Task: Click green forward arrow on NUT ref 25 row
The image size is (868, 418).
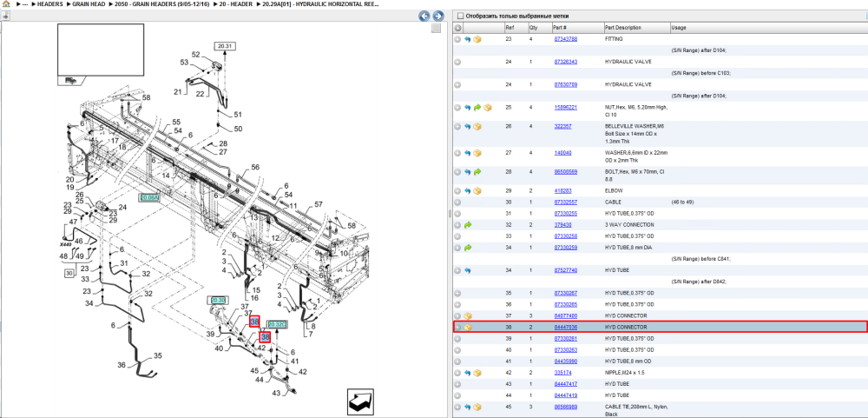Action: point(477,108)
